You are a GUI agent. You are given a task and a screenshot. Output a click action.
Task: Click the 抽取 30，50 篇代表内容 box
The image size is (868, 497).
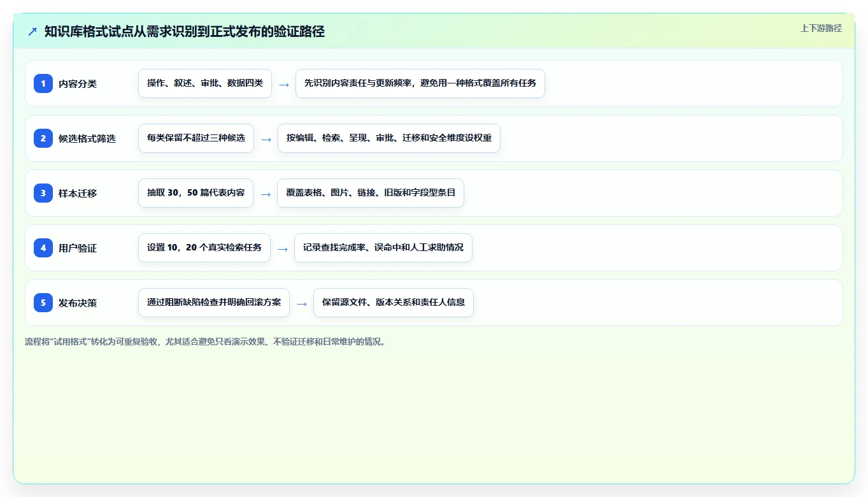[196, 193]
